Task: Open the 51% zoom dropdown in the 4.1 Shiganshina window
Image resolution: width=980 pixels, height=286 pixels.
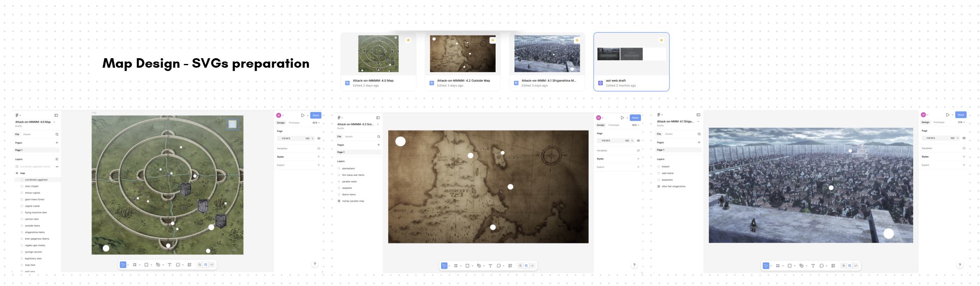Action: 961,123
